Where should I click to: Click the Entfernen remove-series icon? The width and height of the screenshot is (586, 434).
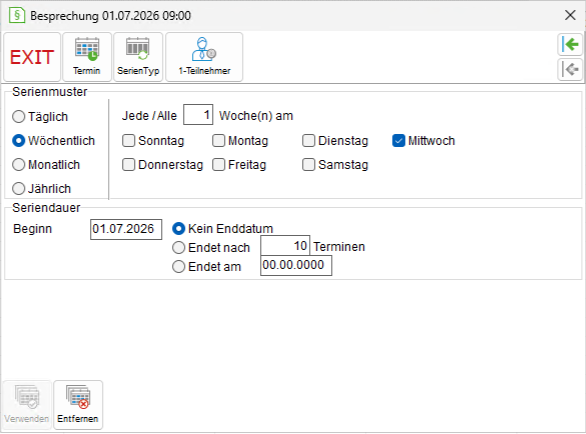[78, 405]
